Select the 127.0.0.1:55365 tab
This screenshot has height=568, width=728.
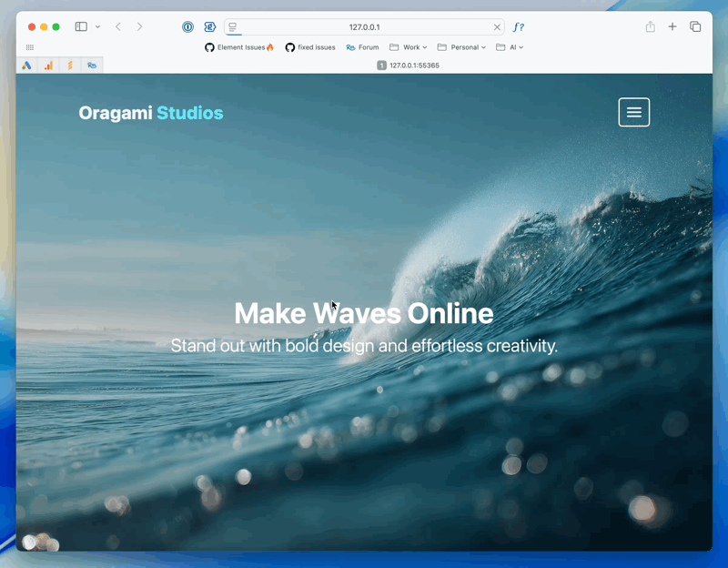pyautogui.click(x=408, y=66)
